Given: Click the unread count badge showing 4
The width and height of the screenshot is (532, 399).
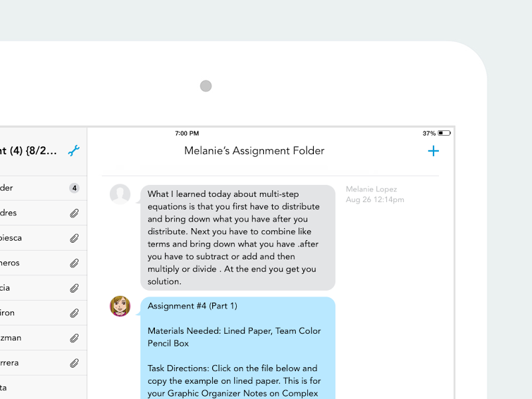Looking at the screenshot, I should point(74,188).
